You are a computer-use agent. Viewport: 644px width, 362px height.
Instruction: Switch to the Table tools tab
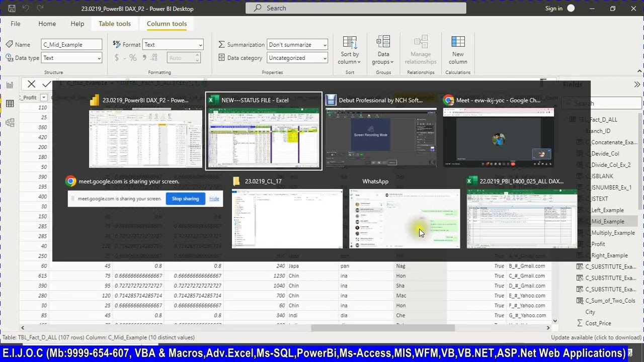115,24
